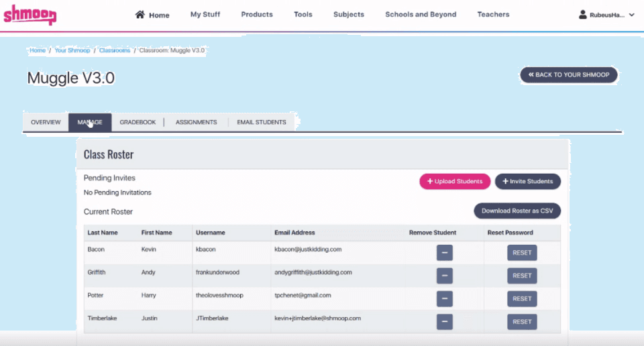
Task: Switch to the Overview tab
Action: point(46,122)
